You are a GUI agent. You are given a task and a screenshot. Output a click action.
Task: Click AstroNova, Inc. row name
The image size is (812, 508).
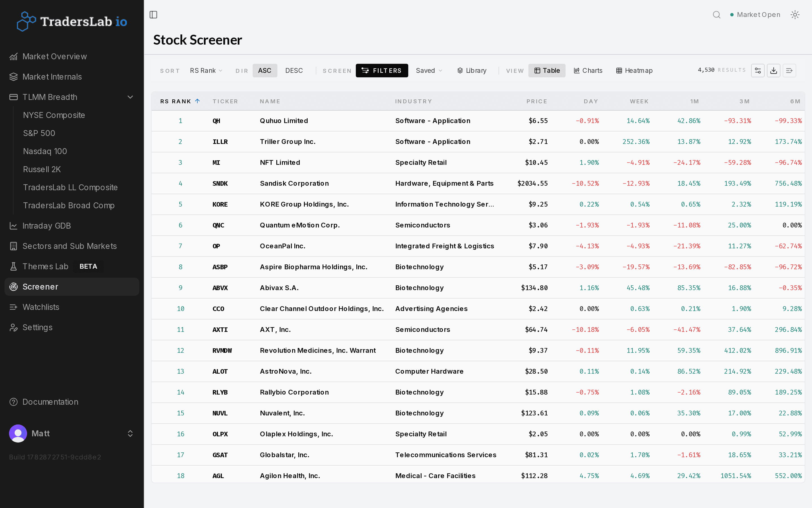(x=286, y=372)
